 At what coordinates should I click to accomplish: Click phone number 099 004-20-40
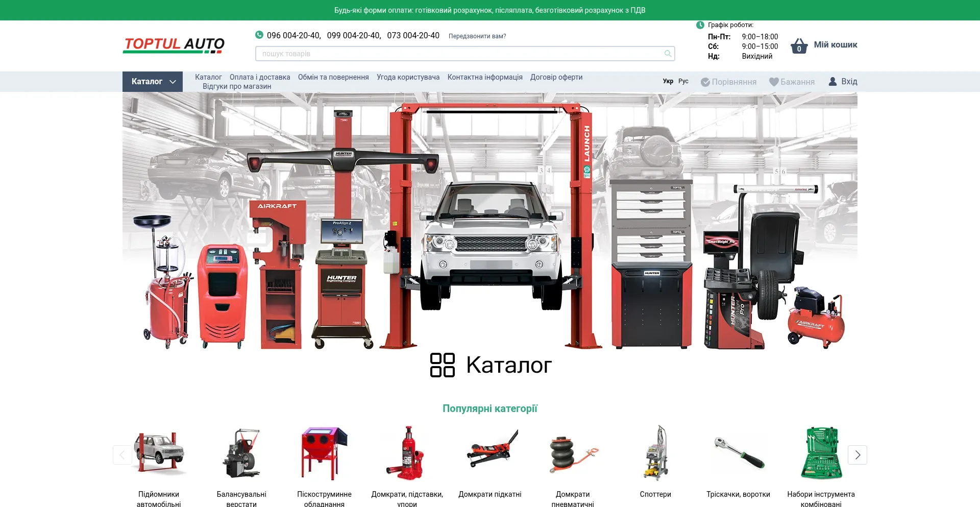[x=354, y=35]
